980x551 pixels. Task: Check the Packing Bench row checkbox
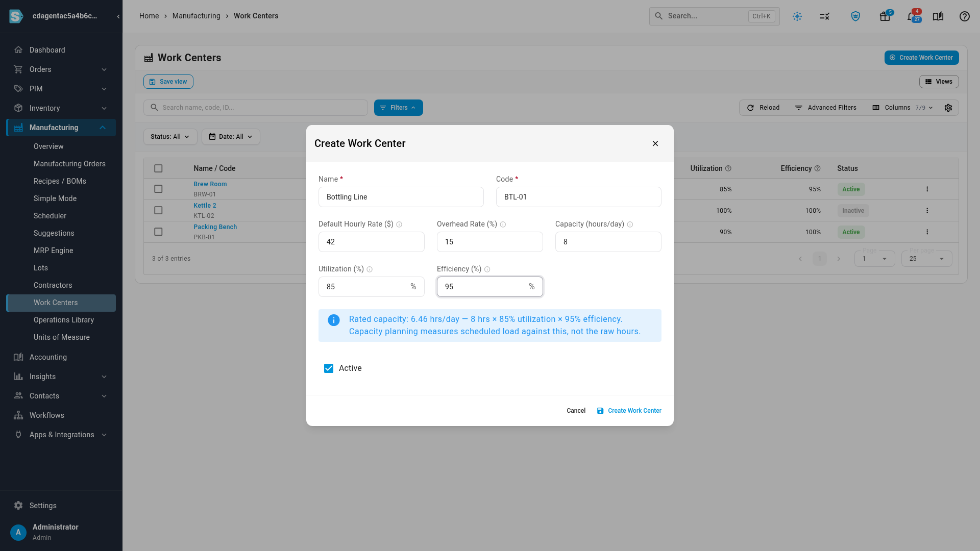[158, 232]
